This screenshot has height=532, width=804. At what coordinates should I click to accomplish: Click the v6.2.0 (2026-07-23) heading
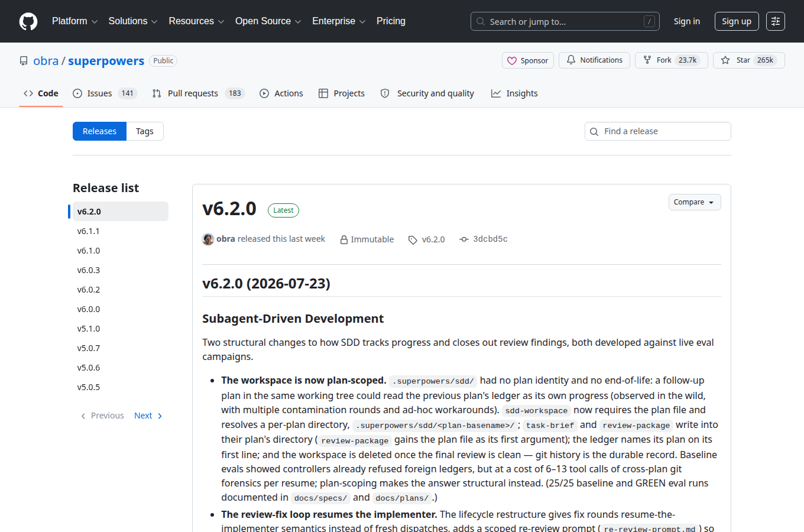click(266, 284)
